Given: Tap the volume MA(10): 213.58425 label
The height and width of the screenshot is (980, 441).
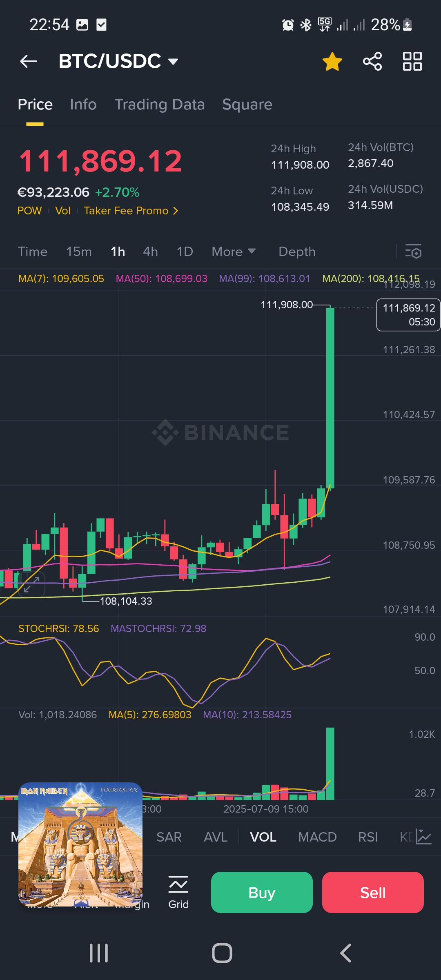Looking at the screenshot, I should coord(247,715).
